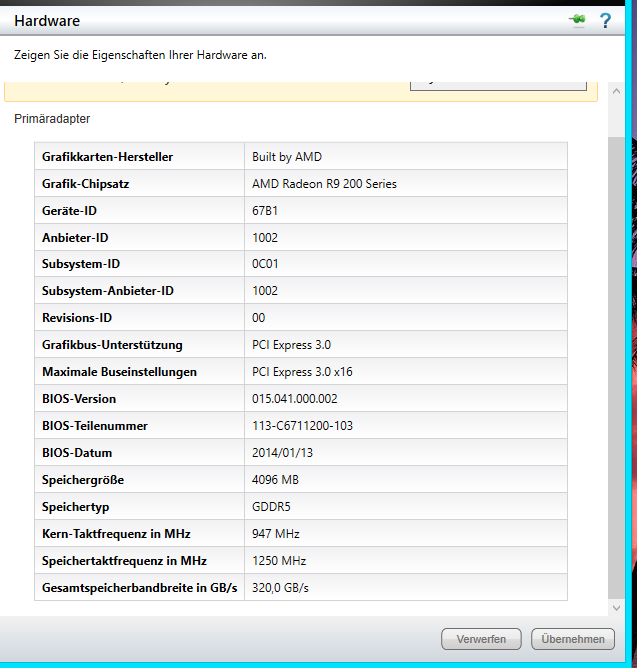Screen dimensions: 637x668
Task: Click the scrollbar down arrow
Action: point(616,608)
